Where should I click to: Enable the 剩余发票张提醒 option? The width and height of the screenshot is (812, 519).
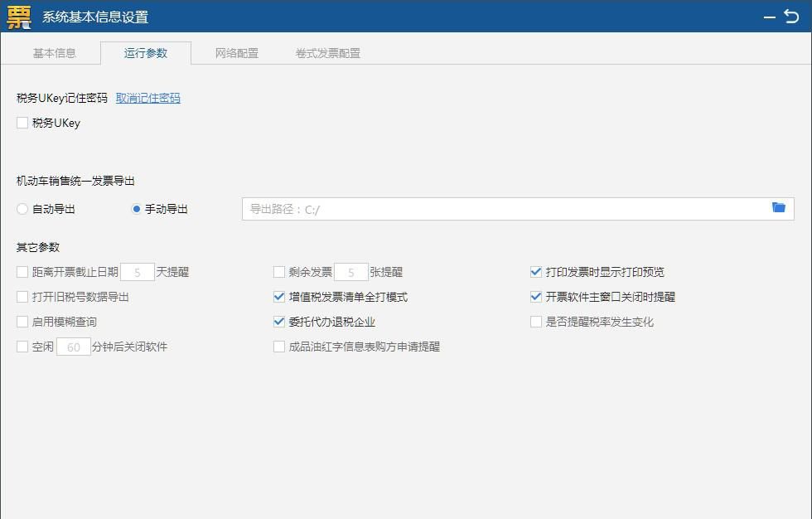(279, 271)
